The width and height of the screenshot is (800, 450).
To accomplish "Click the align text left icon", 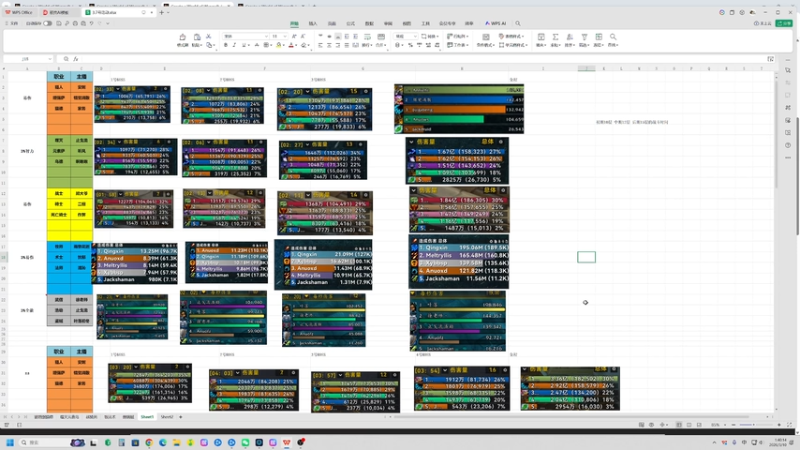I will coord(320,45).
